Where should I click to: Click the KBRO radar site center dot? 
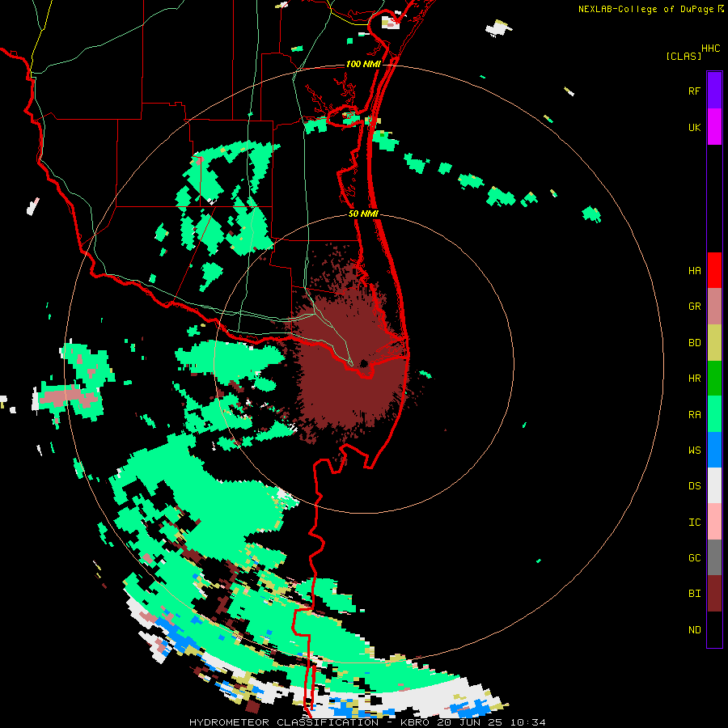[363, 363]
